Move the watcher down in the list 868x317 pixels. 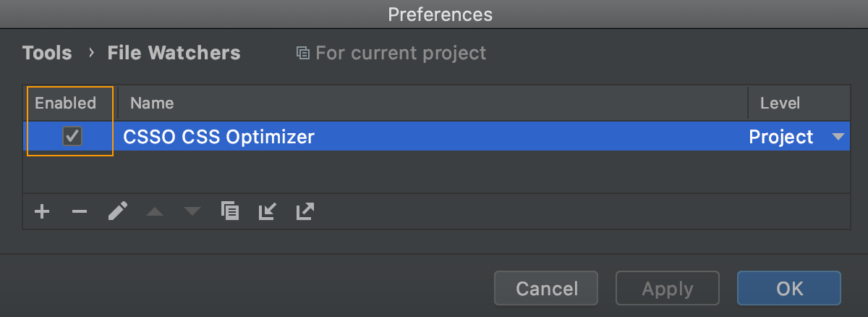point(192,211)
